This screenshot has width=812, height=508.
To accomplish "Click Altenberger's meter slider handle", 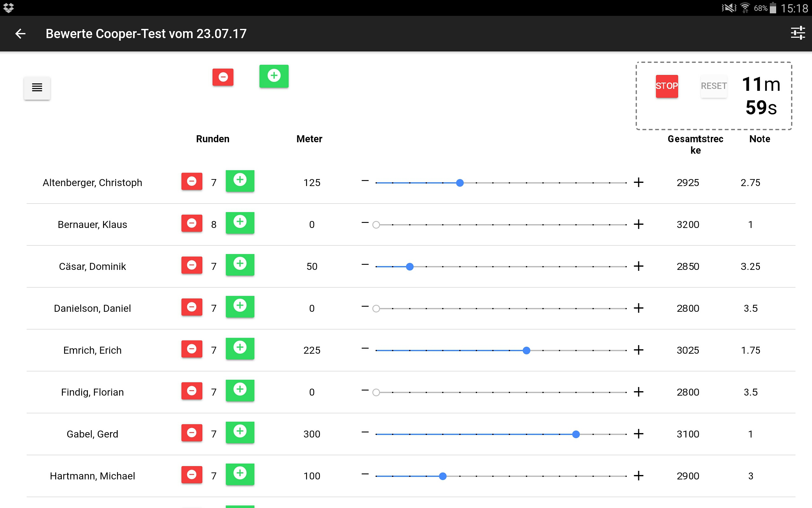I will click(x=460, y=183).
